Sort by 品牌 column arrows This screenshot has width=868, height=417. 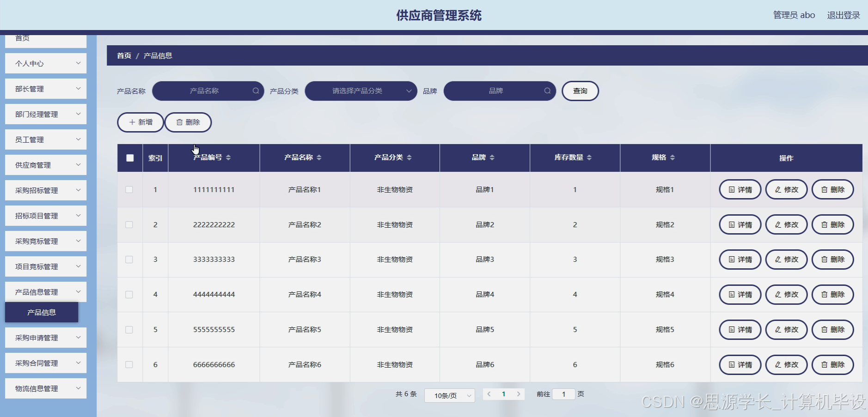pyautogui.click(x=492, y=157)
